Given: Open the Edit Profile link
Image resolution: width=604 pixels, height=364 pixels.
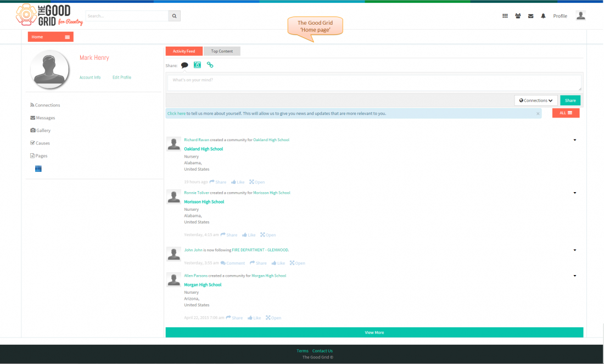Looking at the screenshot, I should tap(122, 77).
